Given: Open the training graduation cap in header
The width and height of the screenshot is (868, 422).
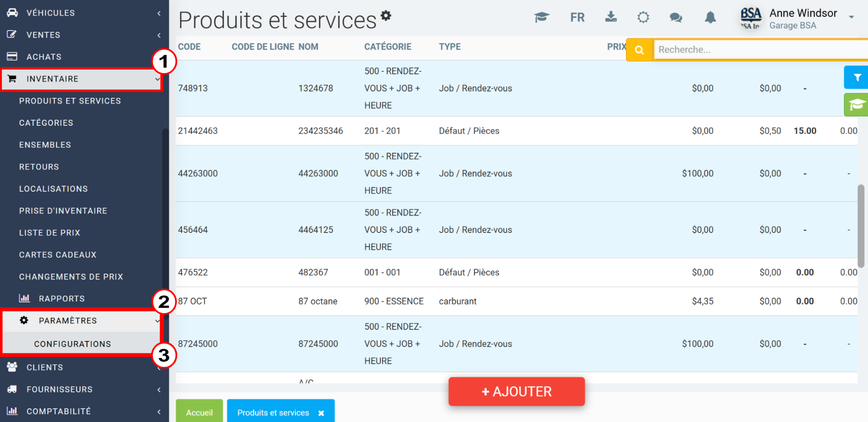Looking at the screenshot, I should pos(542,17).
